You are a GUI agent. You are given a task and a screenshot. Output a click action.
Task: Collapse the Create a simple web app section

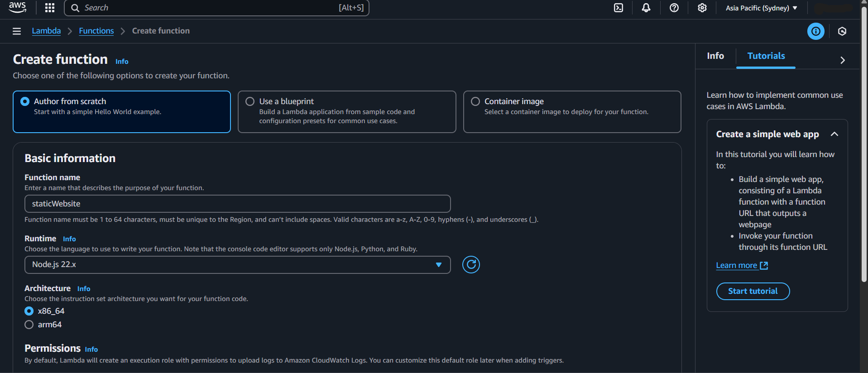[834, 134]
